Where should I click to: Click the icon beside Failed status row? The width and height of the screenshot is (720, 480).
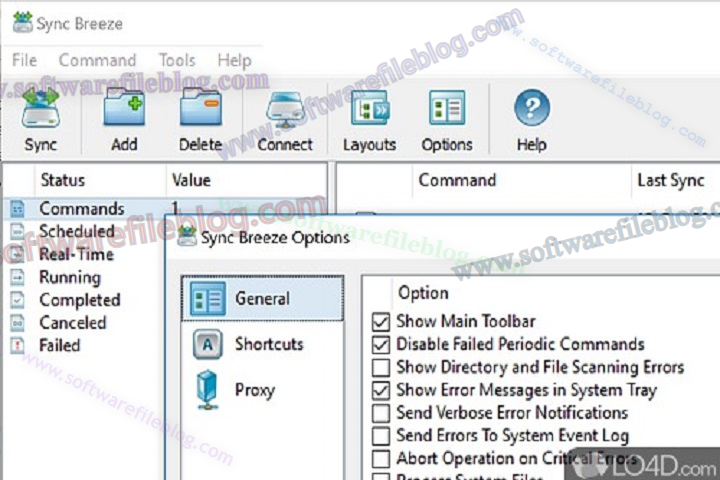click(x=17, y=345)
